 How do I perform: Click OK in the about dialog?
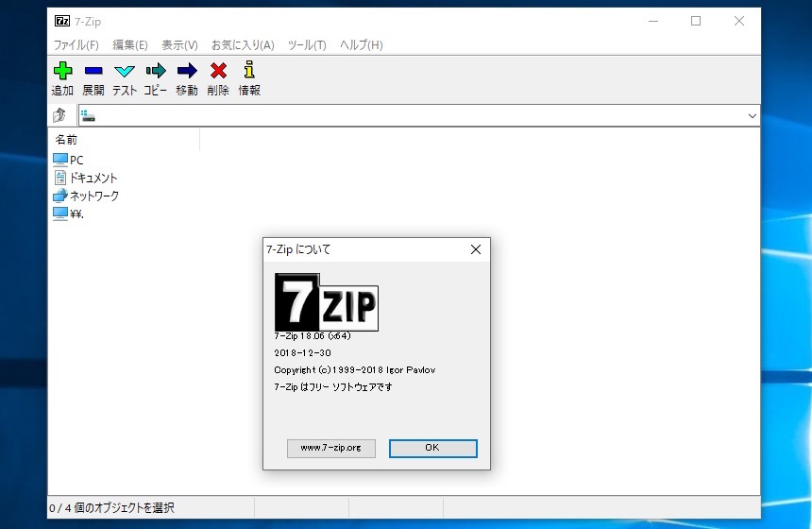point(433,448)
